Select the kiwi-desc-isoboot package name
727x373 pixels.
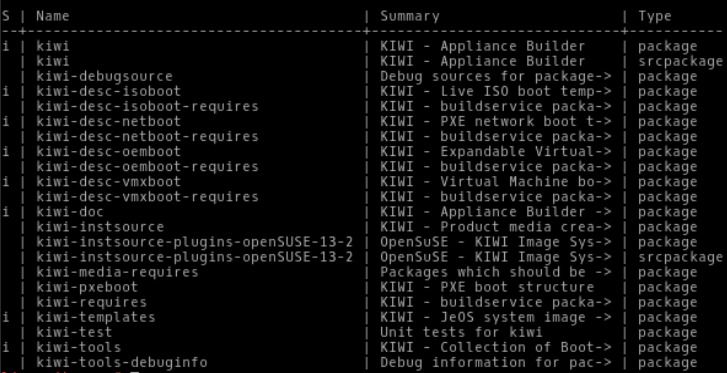pyautogui.click(x=109, y=91)
